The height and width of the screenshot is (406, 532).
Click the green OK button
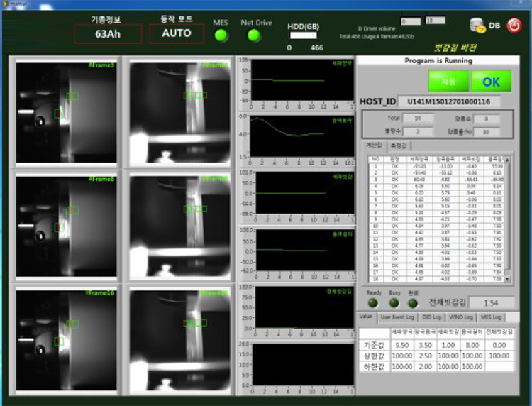coord(491,82)
